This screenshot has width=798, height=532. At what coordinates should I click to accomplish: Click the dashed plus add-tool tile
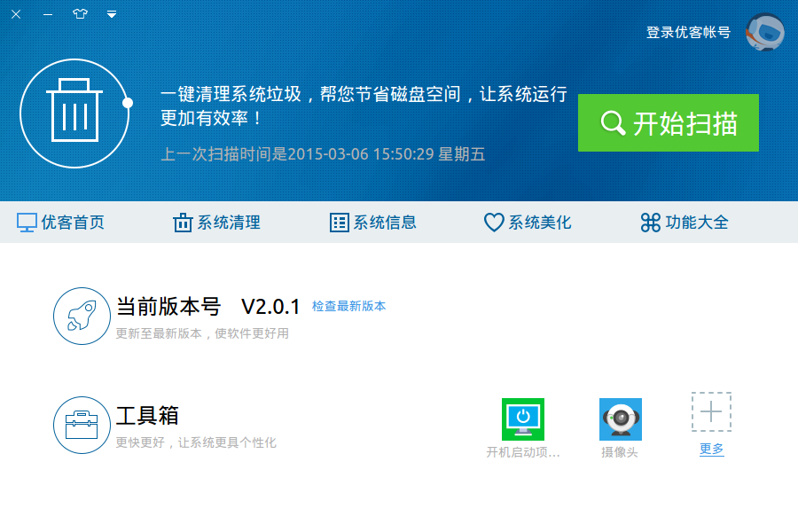711,412
